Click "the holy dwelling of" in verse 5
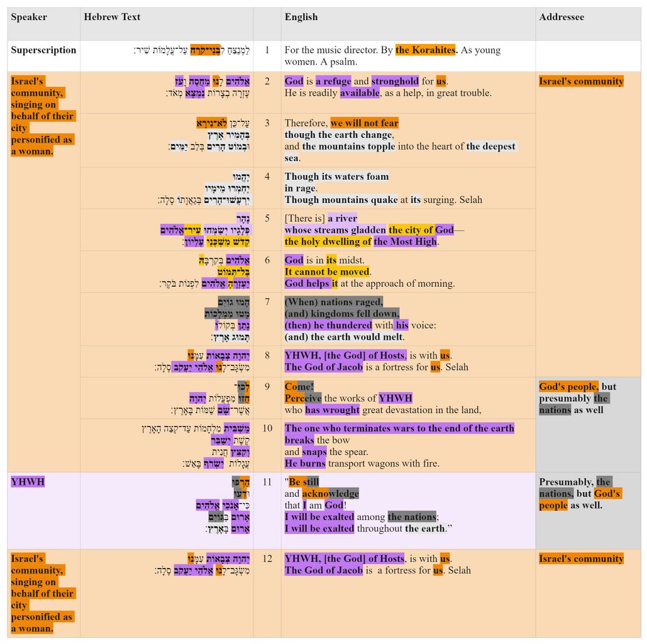 pos(328,241)
